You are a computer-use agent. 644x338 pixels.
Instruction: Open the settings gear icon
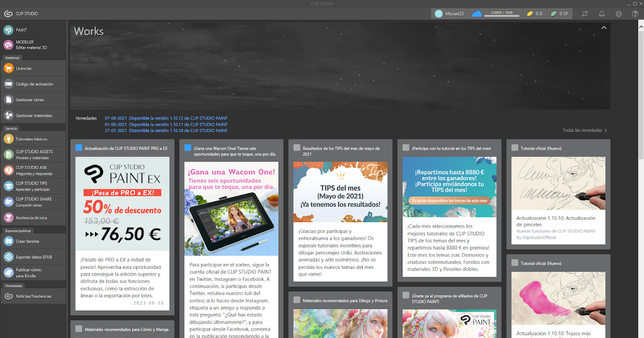pyautogui.click(x=619, y=13)
